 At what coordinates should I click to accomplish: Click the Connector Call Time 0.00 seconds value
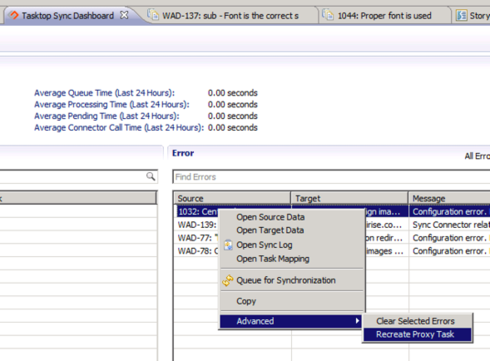click(233, 128)
